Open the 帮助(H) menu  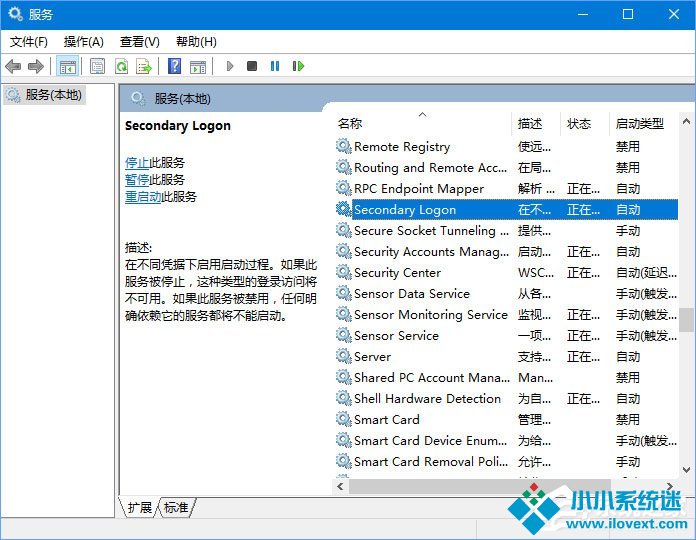[196, 42]
